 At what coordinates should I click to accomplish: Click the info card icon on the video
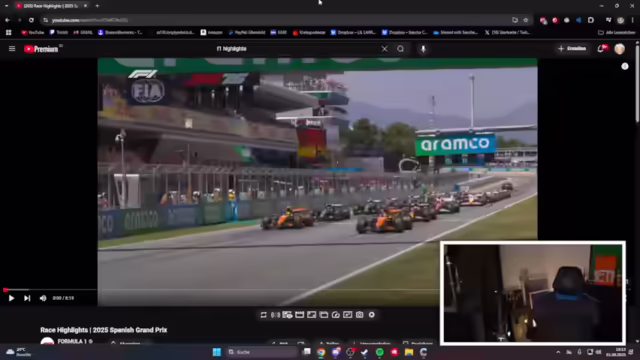[625, 66]
